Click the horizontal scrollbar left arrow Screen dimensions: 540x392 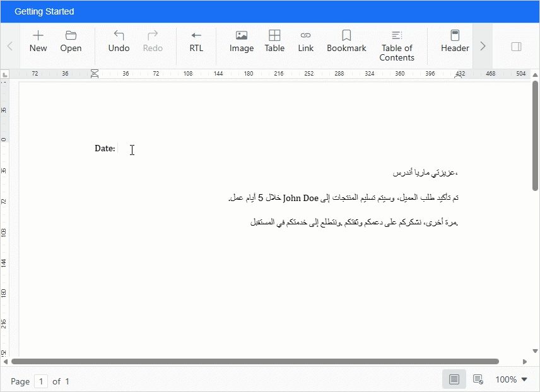point(5,361)
